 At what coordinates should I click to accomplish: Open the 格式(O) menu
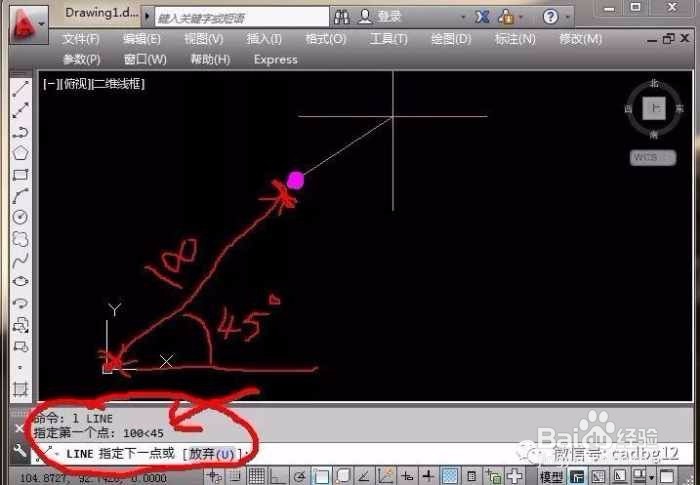(325, 39)
